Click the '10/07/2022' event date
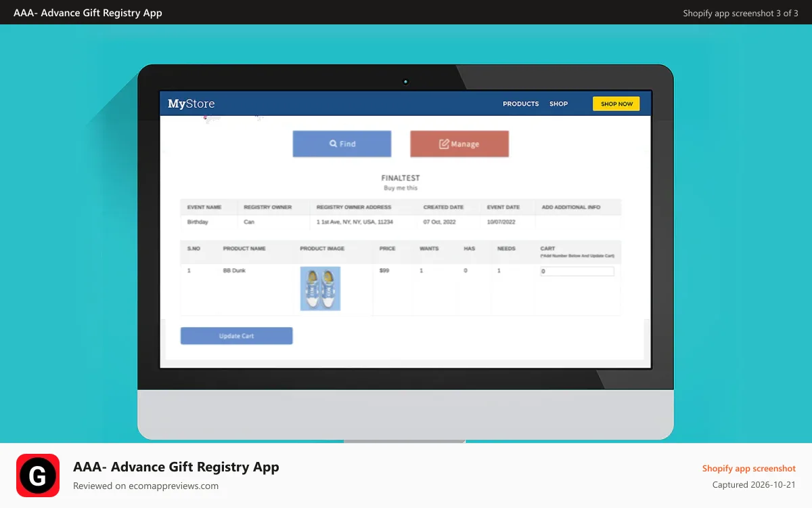 click(x=501, y=222)
